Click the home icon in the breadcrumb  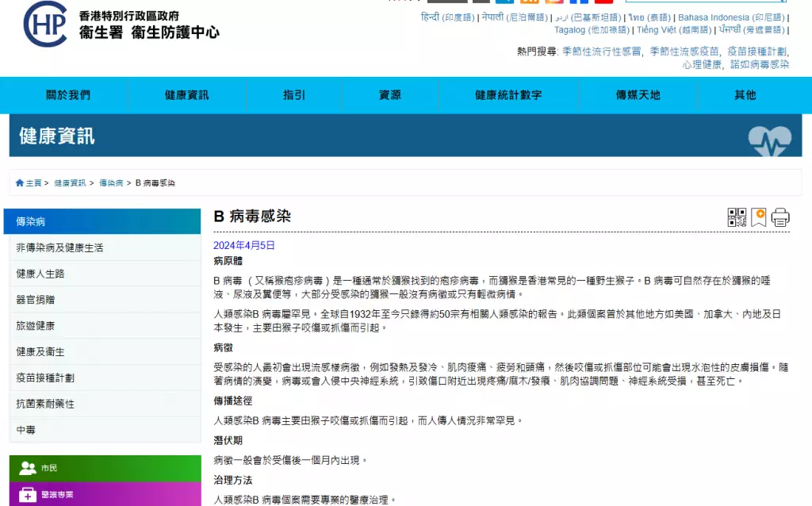(x=20, y=183)
